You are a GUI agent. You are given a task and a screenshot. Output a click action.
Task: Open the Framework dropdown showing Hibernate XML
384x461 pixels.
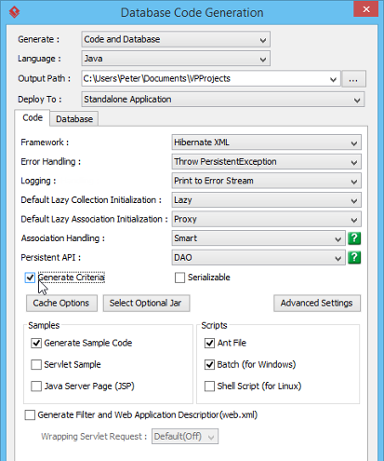pyautogui.click(x=267, y=143)
